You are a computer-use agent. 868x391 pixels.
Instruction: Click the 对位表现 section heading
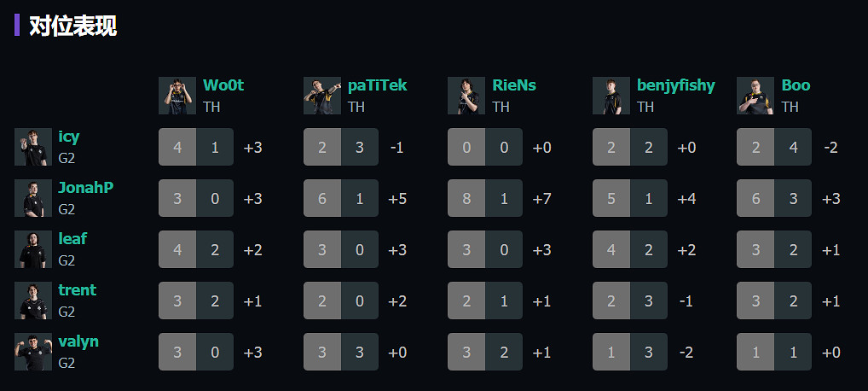pos(72,26)
